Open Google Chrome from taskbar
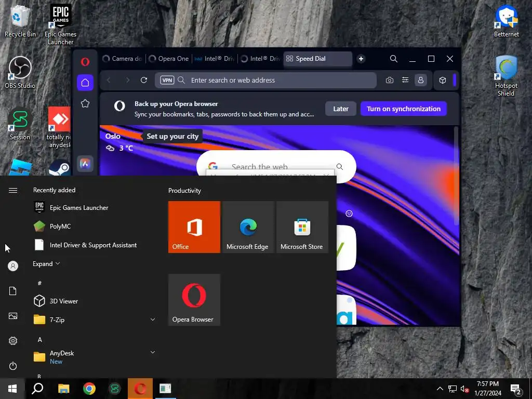 click(x=89, y=389)
